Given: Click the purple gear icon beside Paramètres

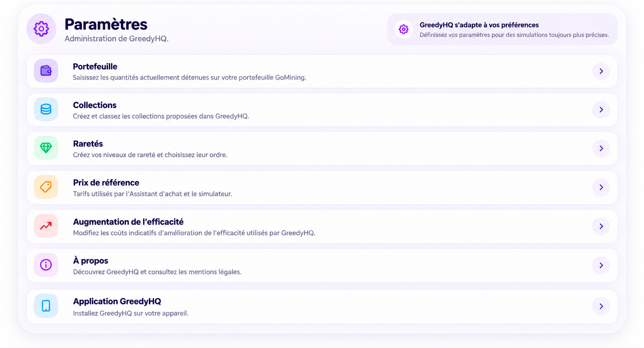Looking at the screenshot, I should click(41, 29).
